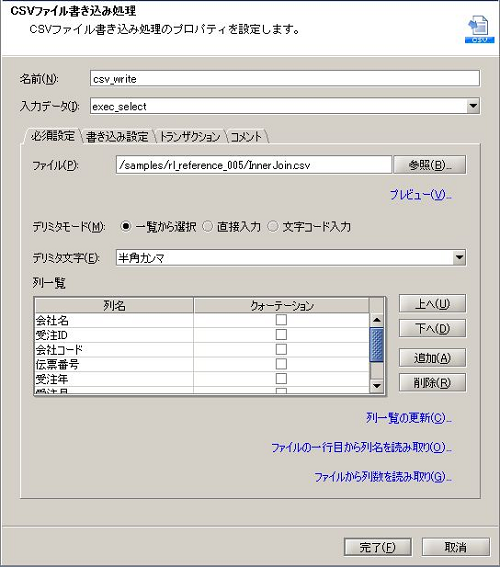Open the コメント tab
500x567 pixels.
pyautogui.click(x=246, y=137)
